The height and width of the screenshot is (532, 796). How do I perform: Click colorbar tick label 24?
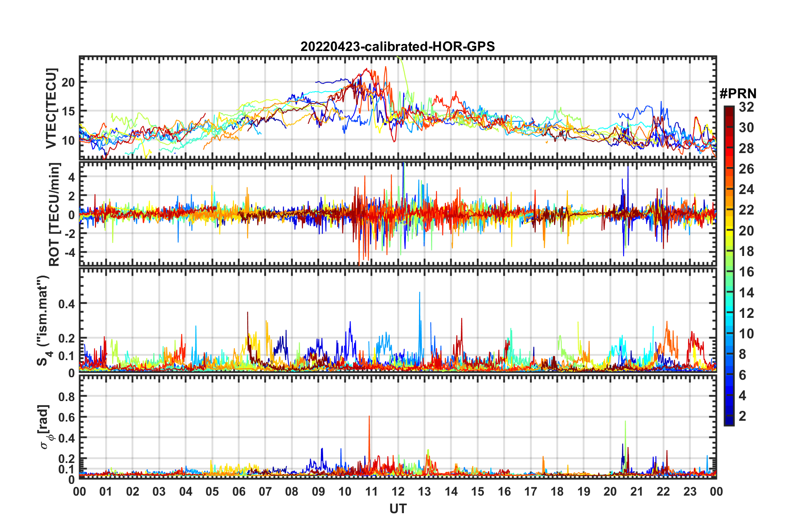[746, 189]
